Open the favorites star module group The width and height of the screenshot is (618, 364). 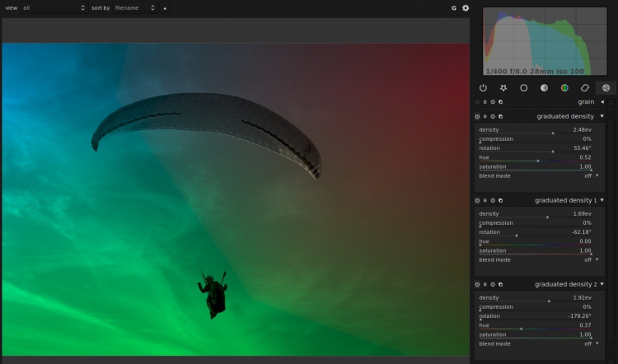click(x=503, y=87)
